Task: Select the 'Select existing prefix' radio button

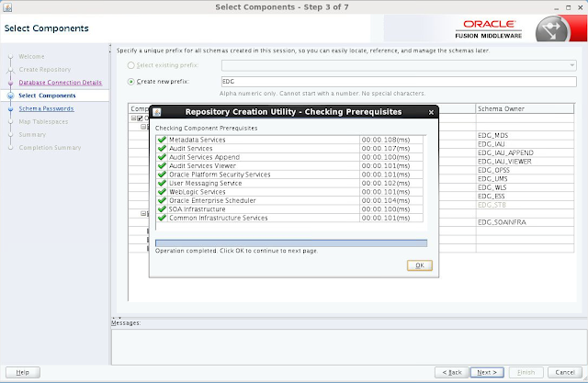Action: (130, 65)
